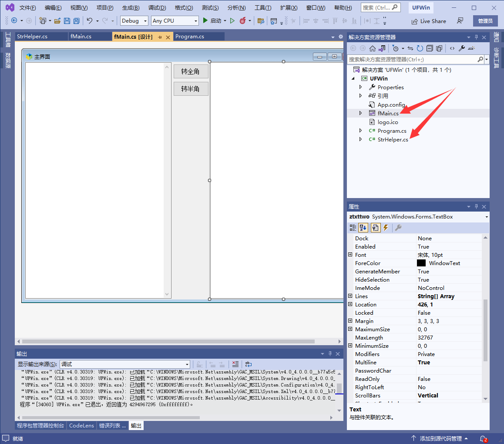The image size is (504, 444).
Task: Open the ztxttwo object selector dropdown
Action: [487, 217]
